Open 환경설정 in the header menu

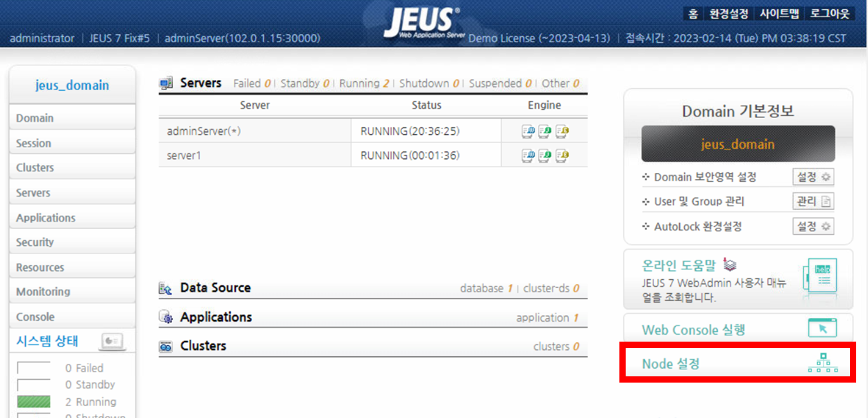tap(728, 13)
